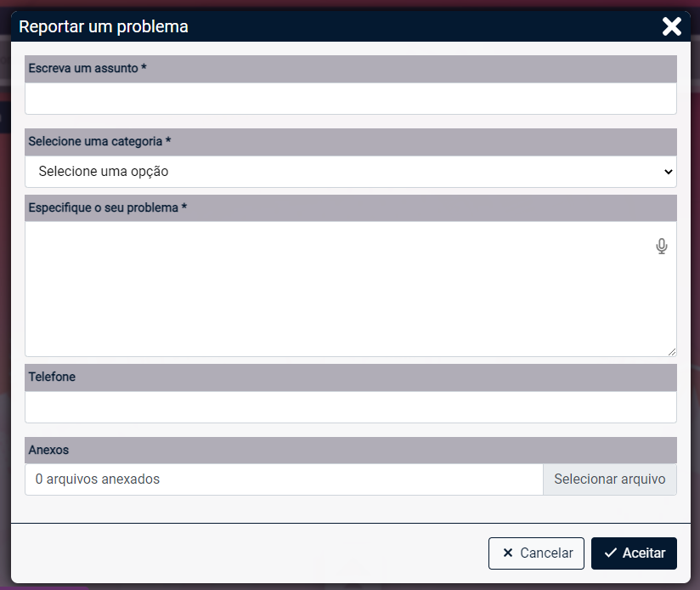Close the Reportar um problema dialog

click(x=671, y=27)
